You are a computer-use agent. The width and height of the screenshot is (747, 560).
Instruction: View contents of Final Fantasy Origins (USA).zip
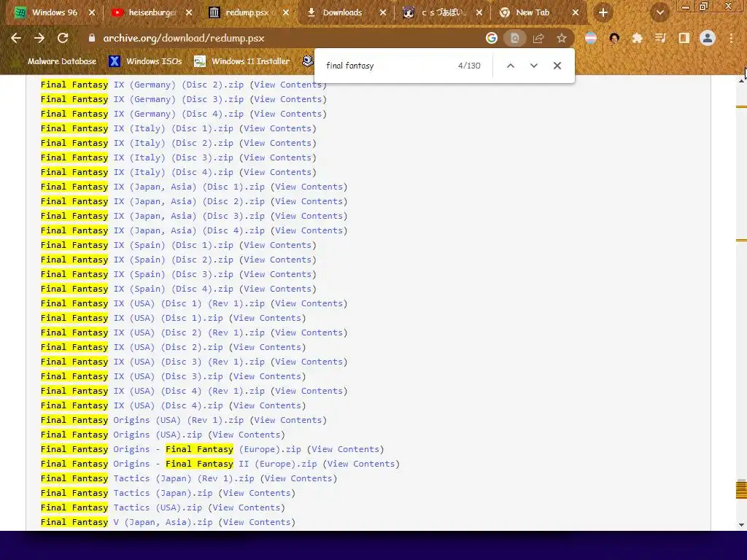(247, 435)
